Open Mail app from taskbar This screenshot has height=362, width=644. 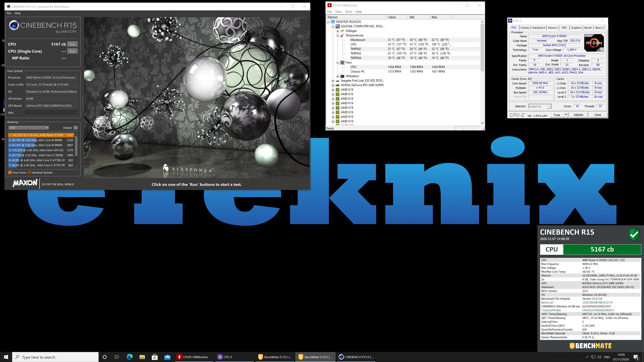(x=167, y=357)
